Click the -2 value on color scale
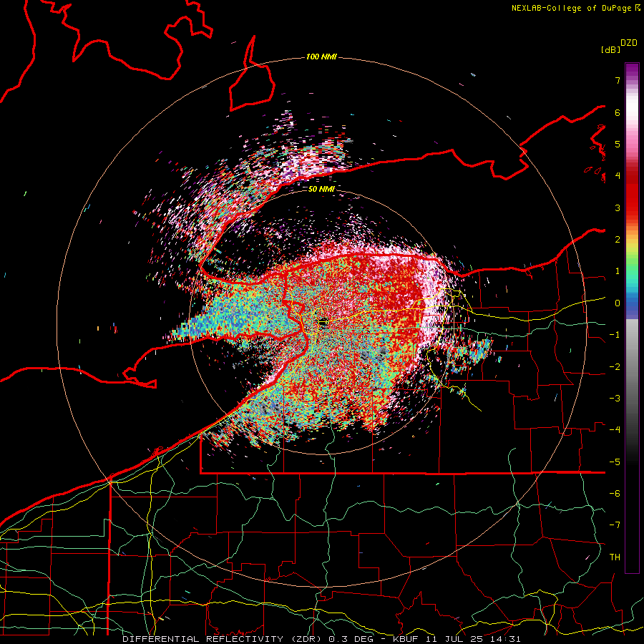Image resolution: width=644 pixels, height=644 pixels. pos(615,367)
